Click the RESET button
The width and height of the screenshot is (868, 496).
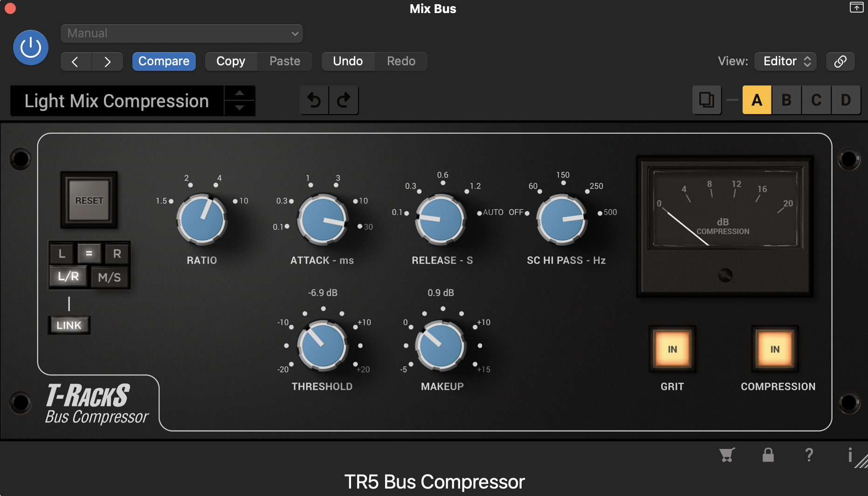(89, 200)
